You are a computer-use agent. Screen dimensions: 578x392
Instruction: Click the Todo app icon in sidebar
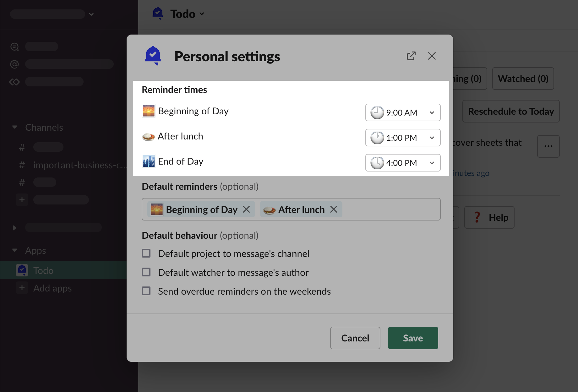point(22,270)
